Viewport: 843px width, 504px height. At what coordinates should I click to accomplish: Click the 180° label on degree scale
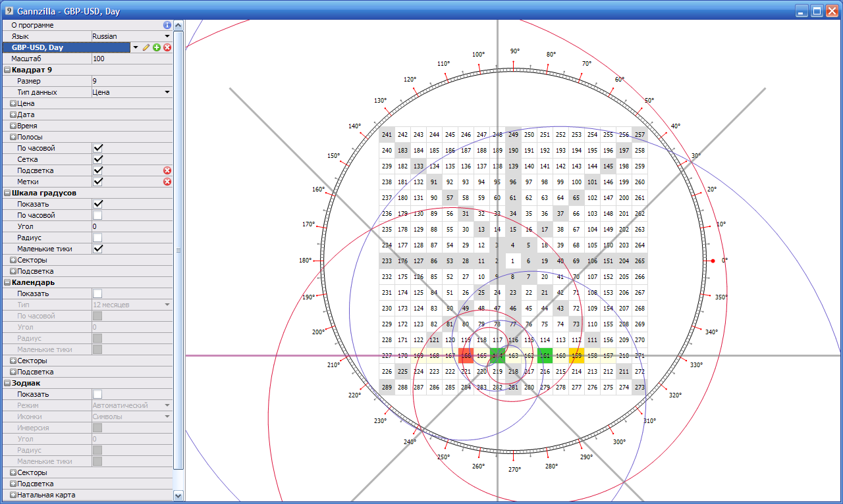coord(305,261)
